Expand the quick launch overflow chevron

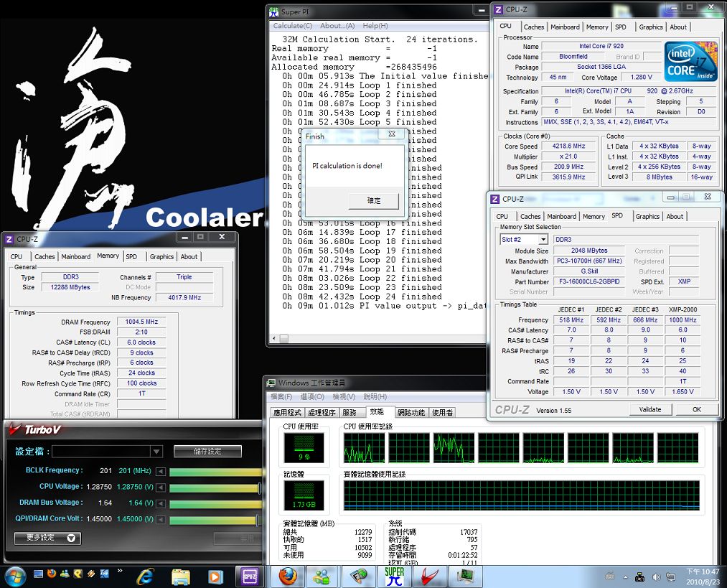tap(120, 570)
